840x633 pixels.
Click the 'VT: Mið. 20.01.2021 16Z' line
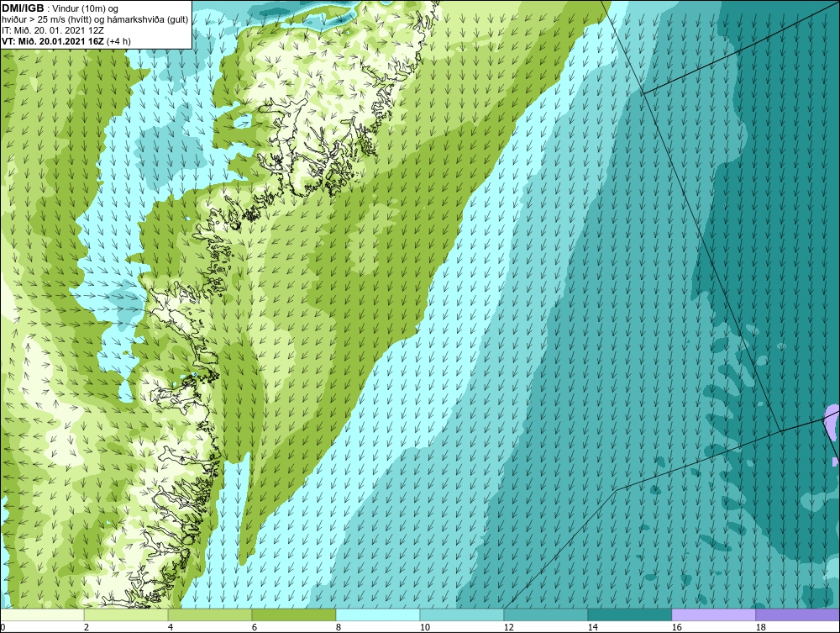coord(66,41)
